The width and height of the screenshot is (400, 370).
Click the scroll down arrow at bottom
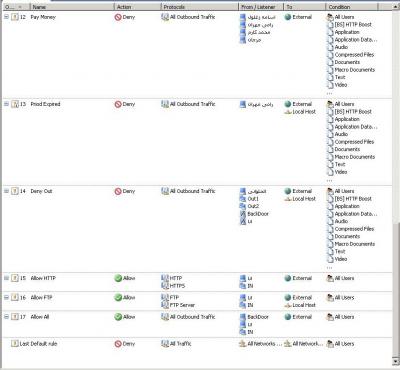396,362
